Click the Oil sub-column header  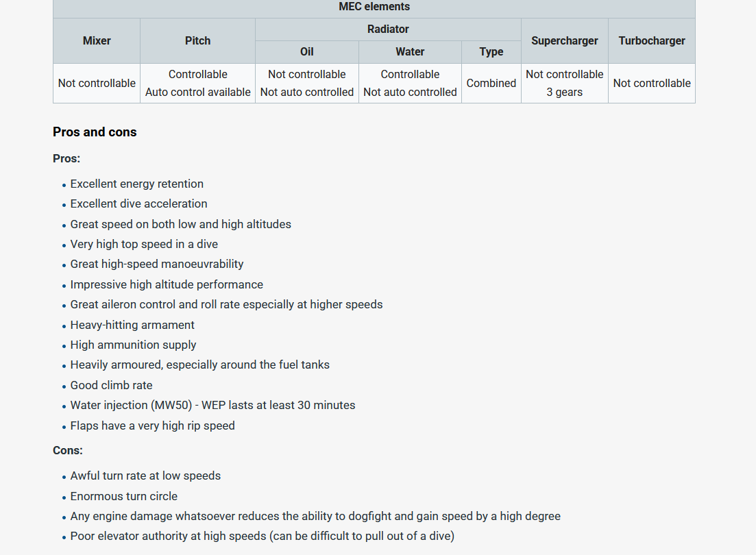pos(306,51)
